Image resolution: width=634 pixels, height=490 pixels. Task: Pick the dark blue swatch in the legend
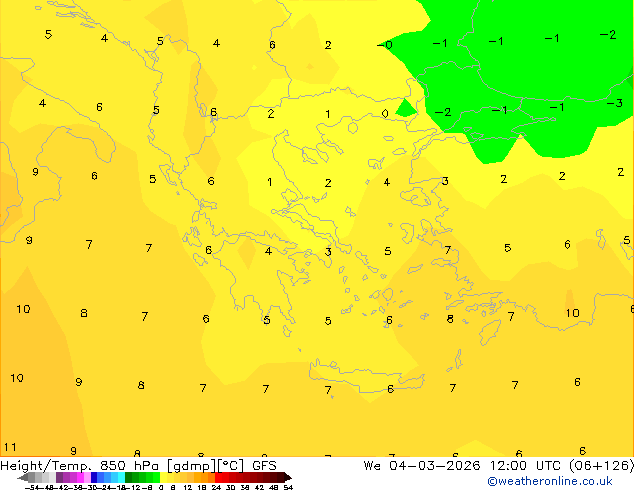94,477
